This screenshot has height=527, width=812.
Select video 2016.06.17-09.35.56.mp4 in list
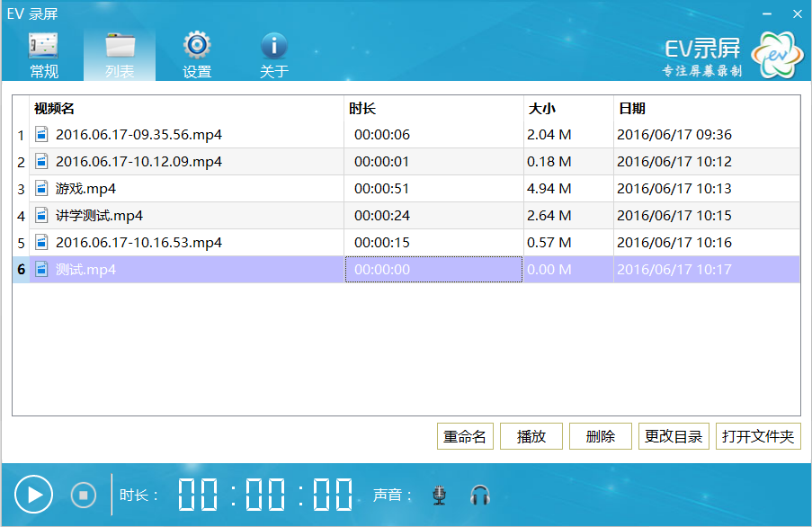point(138,135)
